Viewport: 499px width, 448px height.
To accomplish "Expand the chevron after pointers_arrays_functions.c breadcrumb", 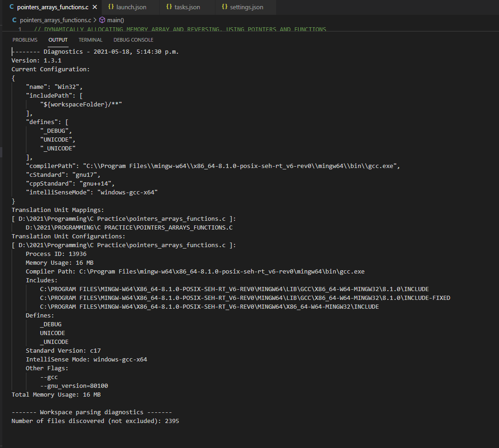I will (x=95, y=20).
